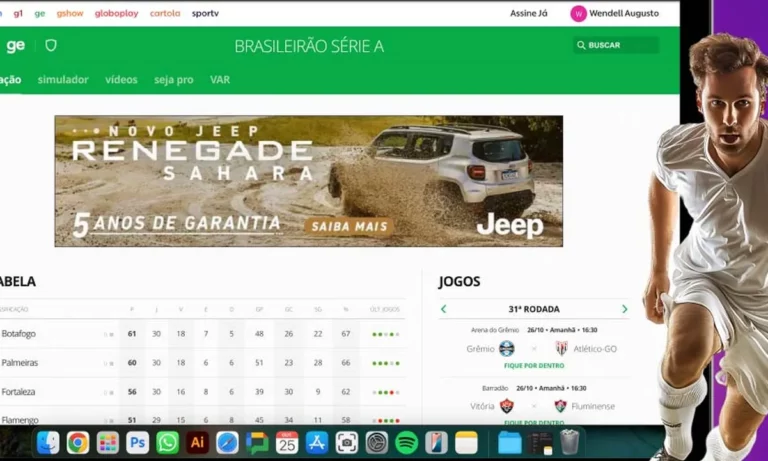This screenshot has width=768, height=461.
Task: Open the Calendar app showing 25
Action: pyautogui.click(x=287, y=442)
